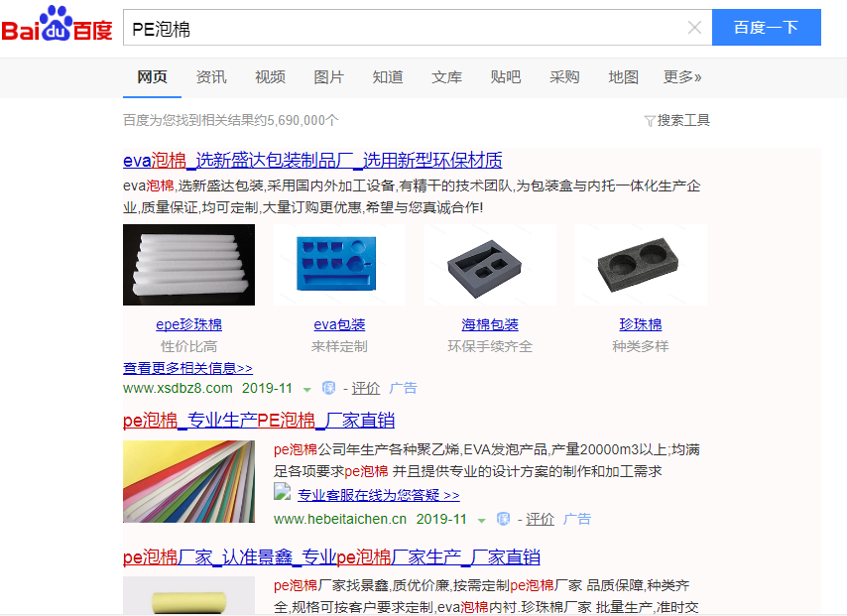Switch to the 图片 tab
The image size is (847, 616).
[329, 77]
